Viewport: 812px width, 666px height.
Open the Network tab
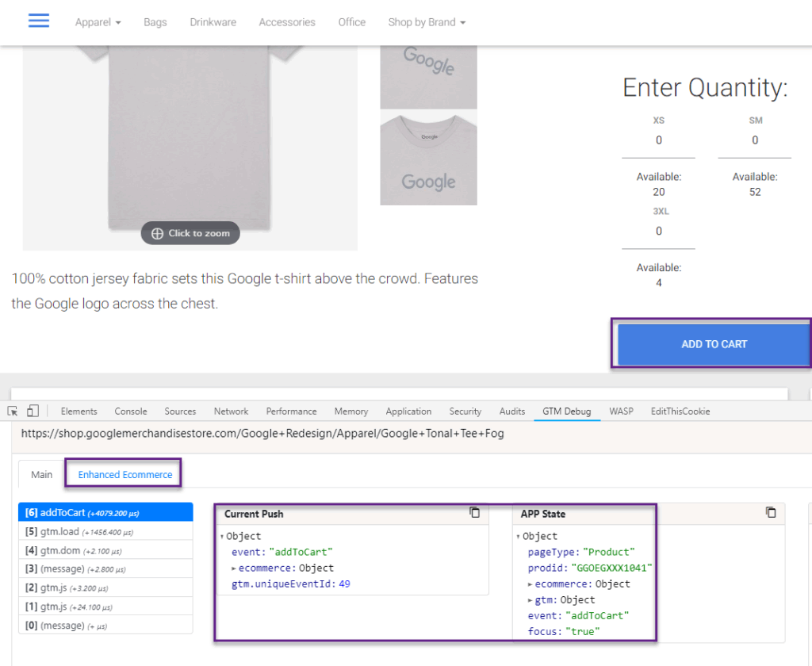pyautogui.click(x=231, y=411)
